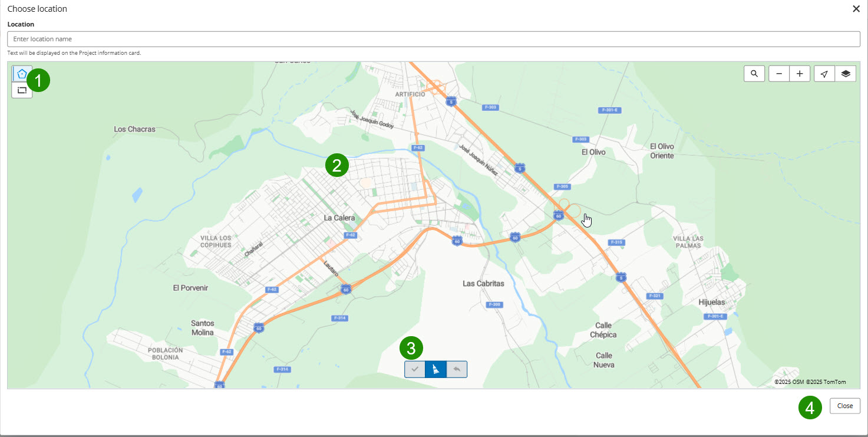Click the Santos Molina map label
The width and height of the screenshot is (868, 437).
[203, 328]
